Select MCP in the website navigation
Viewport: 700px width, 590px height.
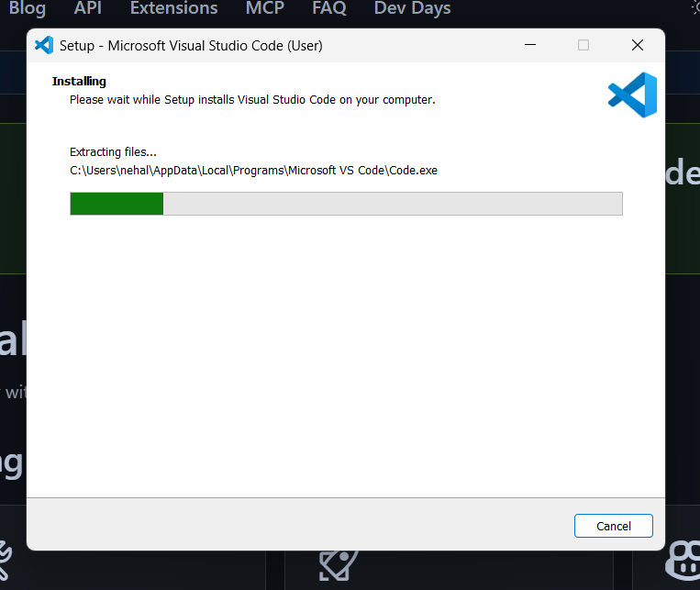[264, 9]
